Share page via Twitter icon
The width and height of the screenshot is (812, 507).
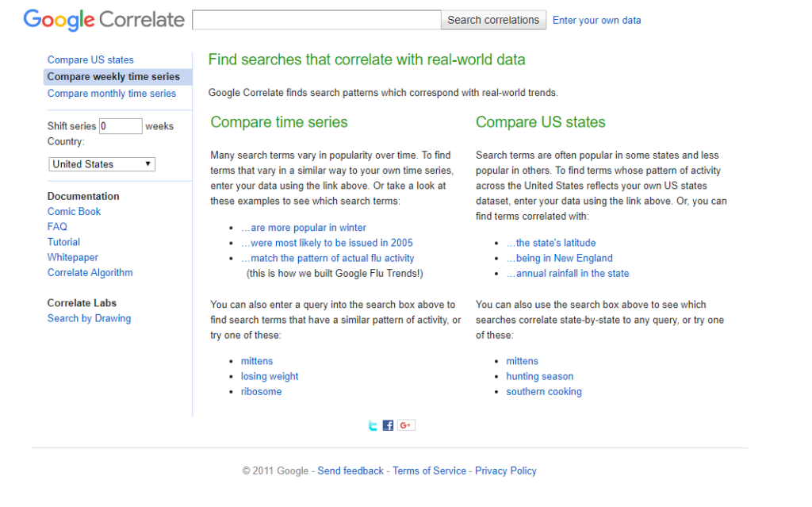coord(373,425)
